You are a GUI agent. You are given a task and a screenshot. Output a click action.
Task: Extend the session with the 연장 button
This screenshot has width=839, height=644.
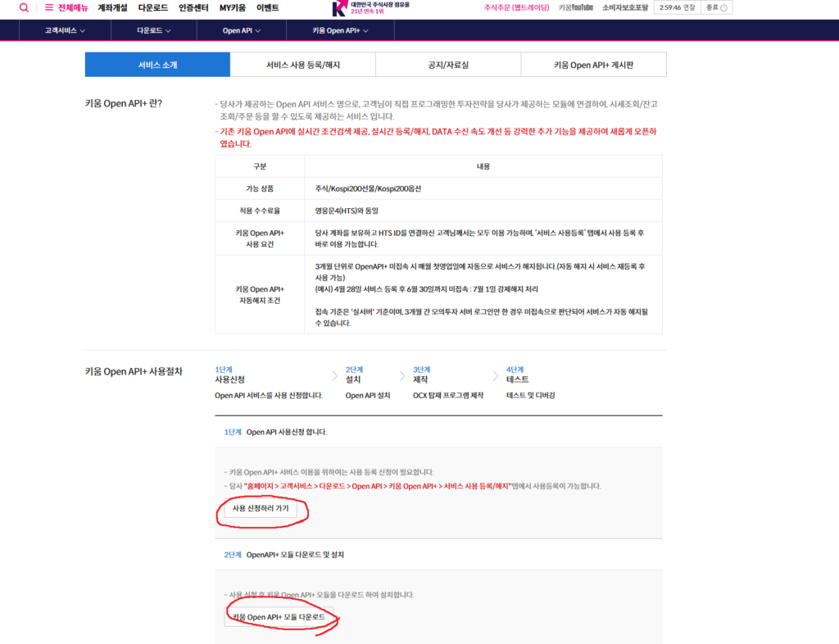pyautogui.click(x=688, y=7)
